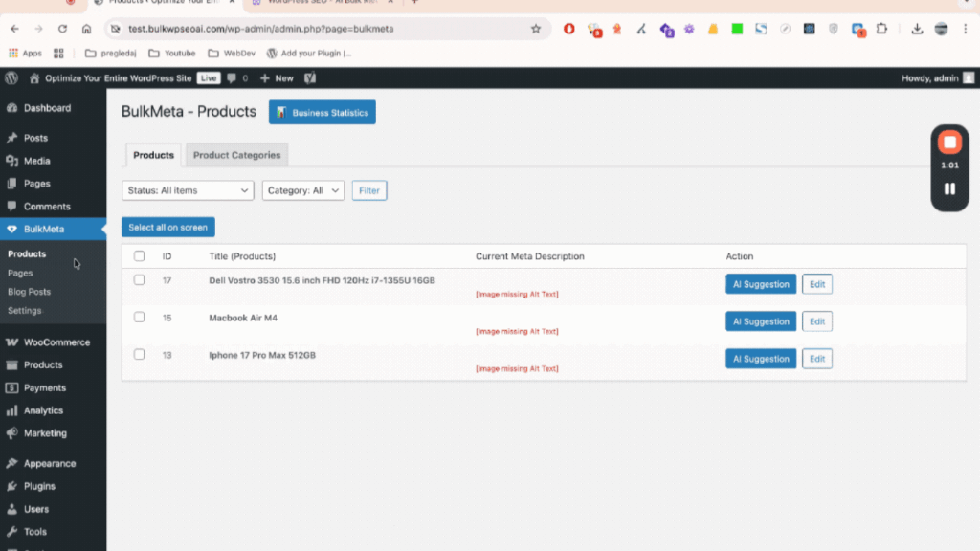Switch to the Product Categories tab
This screenshot has height=551, width=980.
236,155
